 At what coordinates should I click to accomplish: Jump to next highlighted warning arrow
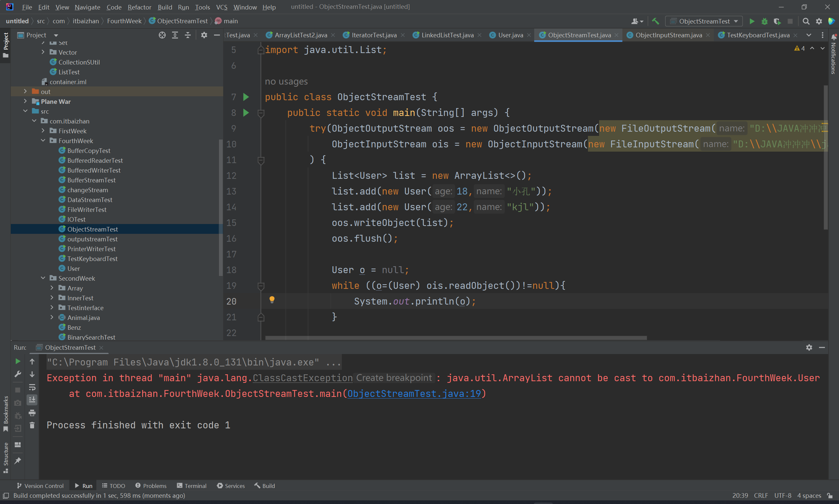pyautogui.click(x=822, y=48)
